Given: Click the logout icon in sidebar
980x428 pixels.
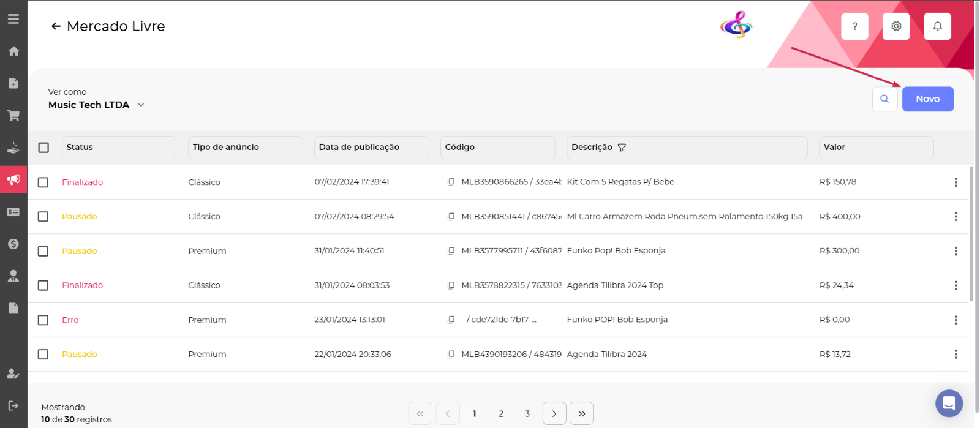Looking at the screenshot, I should coord(13,405).
